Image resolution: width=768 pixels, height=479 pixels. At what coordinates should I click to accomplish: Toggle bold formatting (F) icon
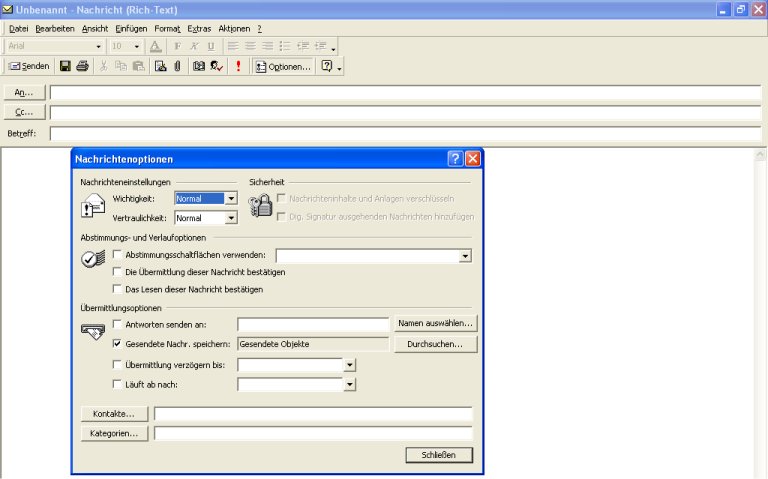pos(177,47)
